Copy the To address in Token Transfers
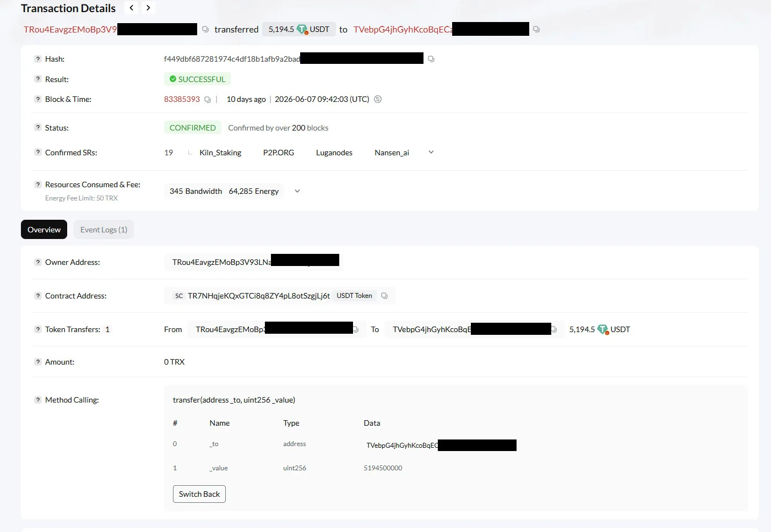Image resolution: width=771 pixels, height=532 pixels. [x=554, y=329]
